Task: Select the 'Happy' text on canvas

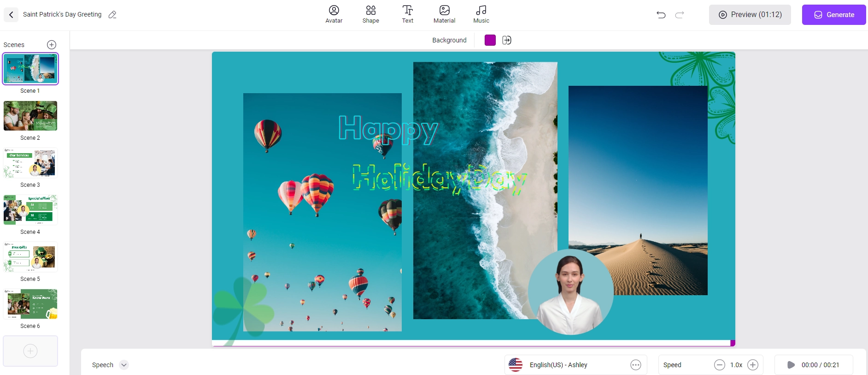Action: pos(388,130)
